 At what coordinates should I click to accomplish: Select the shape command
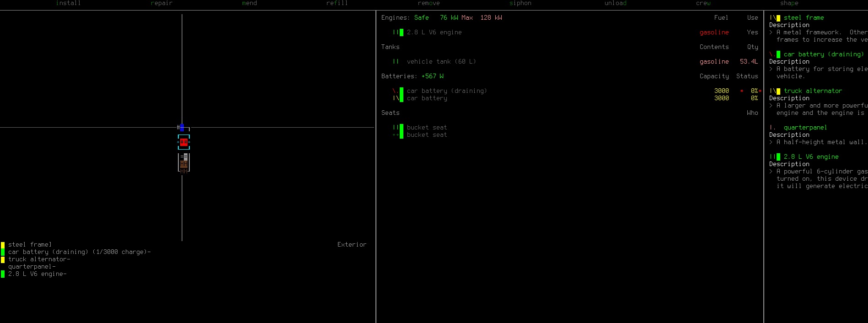tap(789, 3)
